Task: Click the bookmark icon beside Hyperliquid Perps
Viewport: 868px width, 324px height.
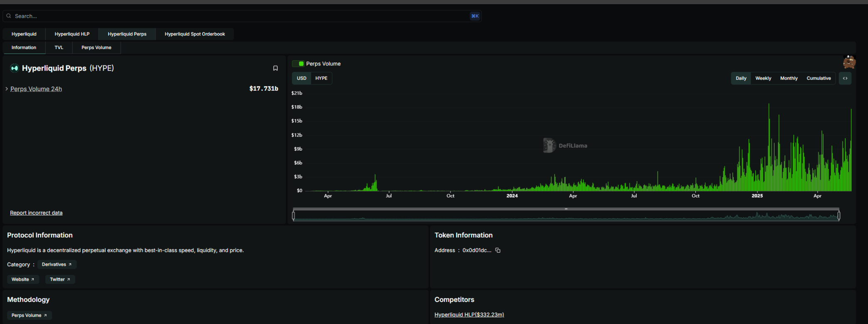Action: pyautogui.click(x=275, y=68)
